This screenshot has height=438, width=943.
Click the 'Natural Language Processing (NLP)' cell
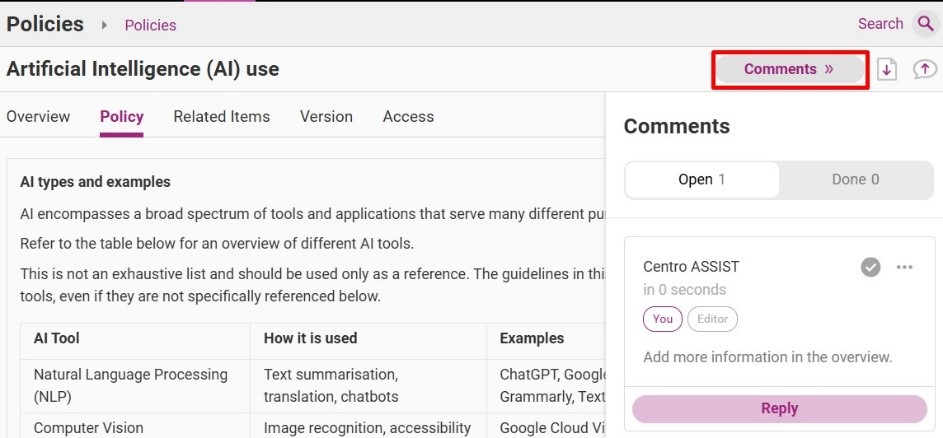coord(135,386)
